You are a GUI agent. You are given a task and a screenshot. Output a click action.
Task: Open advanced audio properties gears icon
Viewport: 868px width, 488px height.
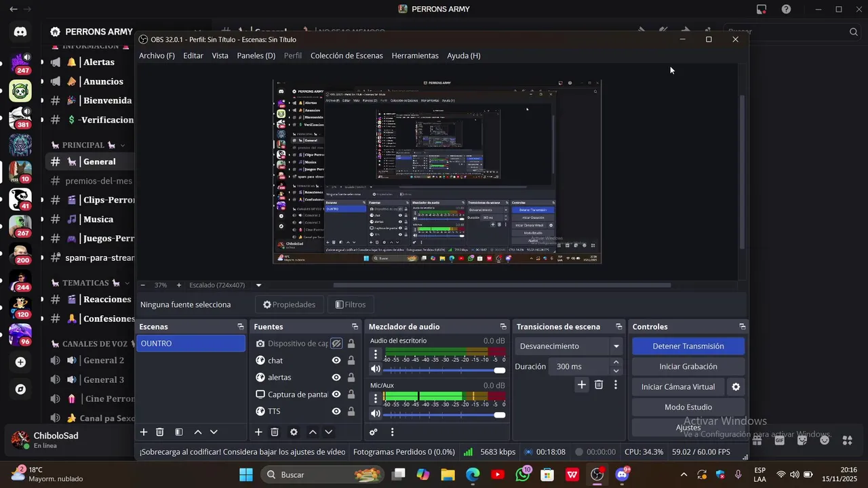click(373, 432)
